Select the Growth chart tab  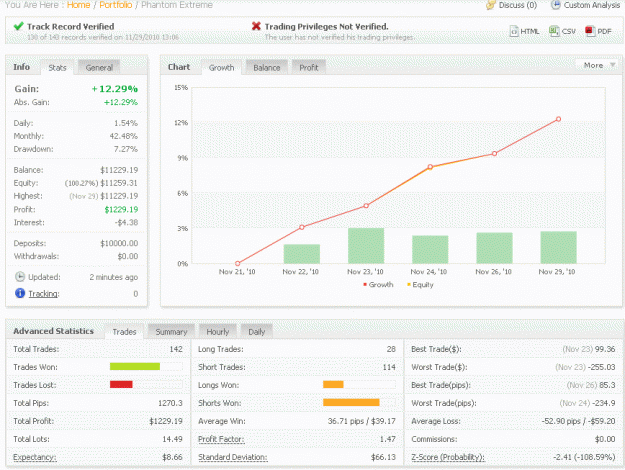tap(221, 68)
